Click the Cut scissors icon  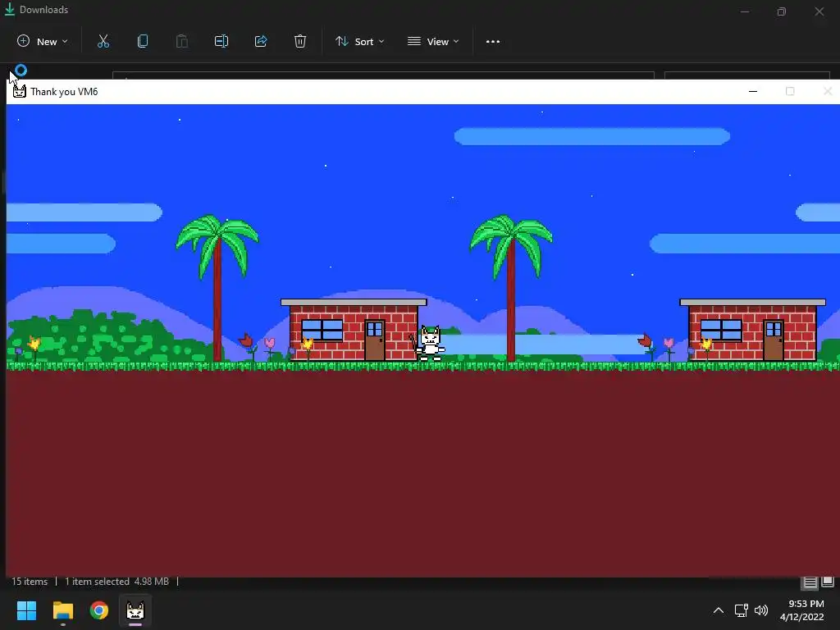click(103, 41)
